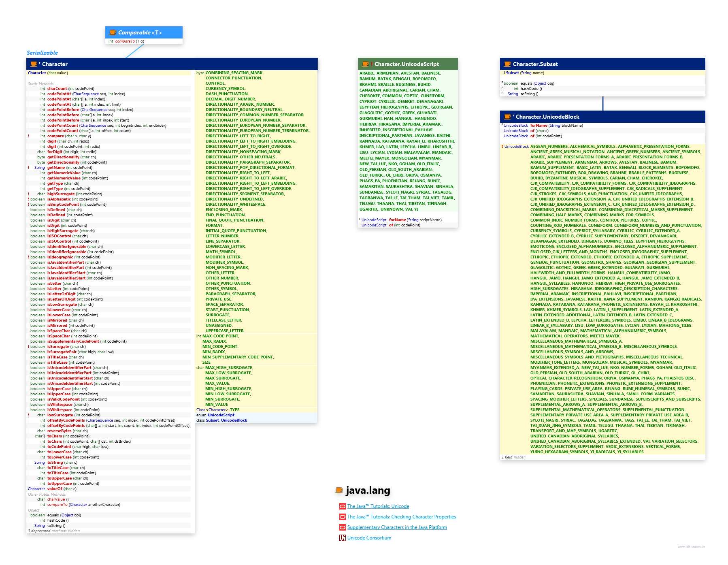The width and height of the screenshot is (728, 565).
Task: Select UnicodeBlock of (char c) method
Action: (x=526, y=131)
